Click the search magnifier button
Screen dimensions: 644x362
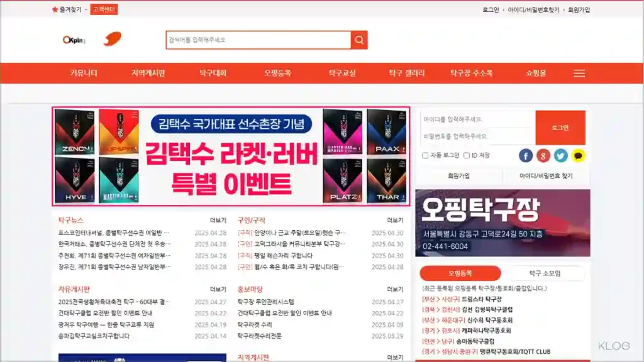coord(359,40)
